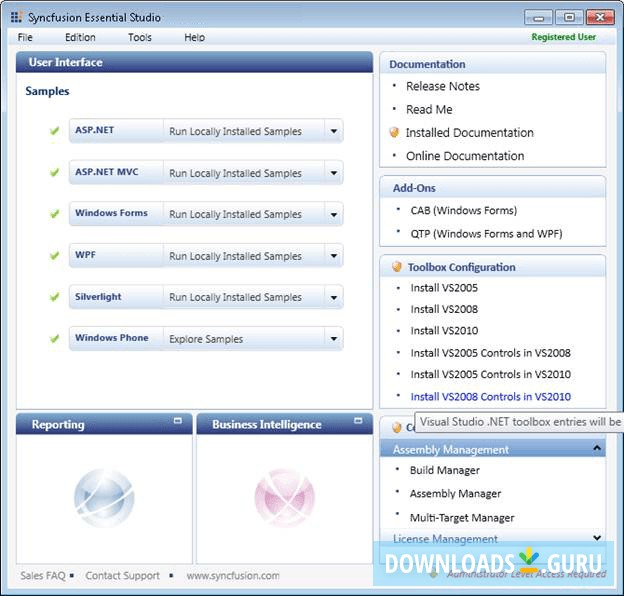624x596 pixels.
Task: Open the ASP.NET MVC samples dropdown arrow
Action: [x=334, y=173]
